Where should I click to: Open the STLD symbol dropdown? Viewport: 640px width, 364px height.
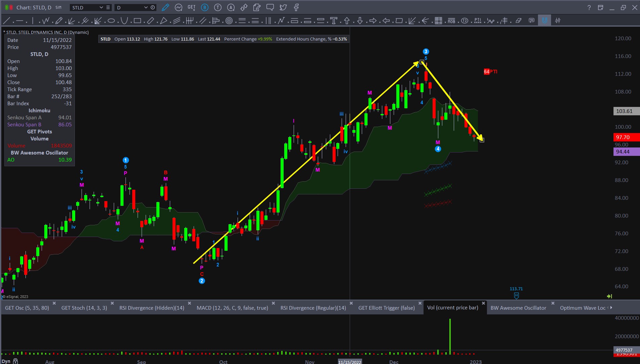pyautogui.click(x=101, y=7)
